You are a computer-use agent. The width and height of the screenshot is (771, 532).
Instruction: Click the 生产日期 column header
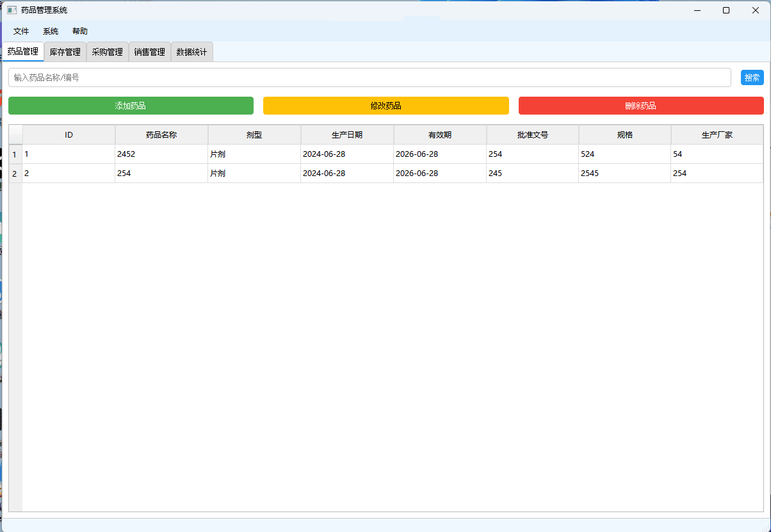(x=347, y=135)
